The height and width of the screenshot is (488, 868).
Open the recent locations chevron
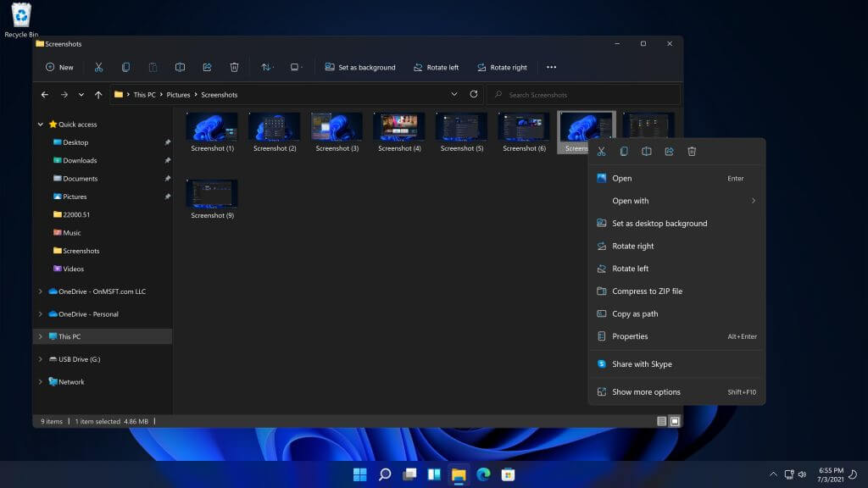[81, 95]
